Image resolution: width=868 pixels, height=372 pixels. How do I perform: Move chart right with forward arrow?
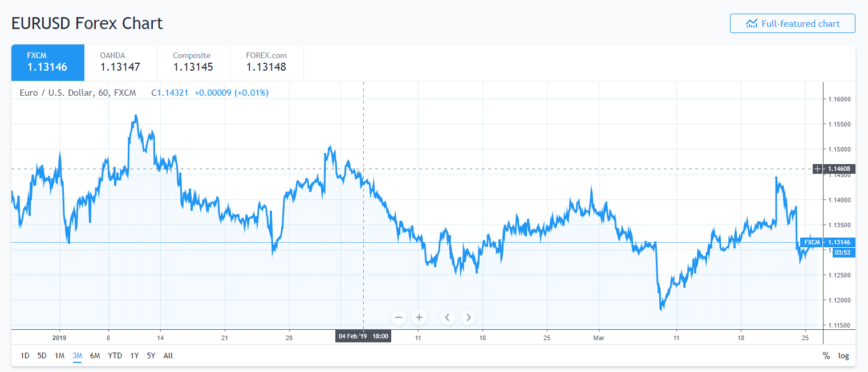[468, 317]
